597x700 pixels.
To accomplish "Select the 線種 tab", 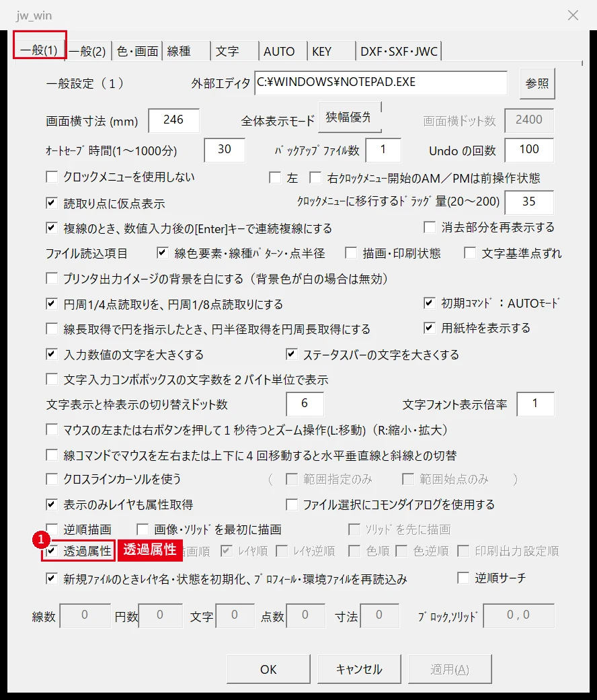I will (x=186, y=51).
